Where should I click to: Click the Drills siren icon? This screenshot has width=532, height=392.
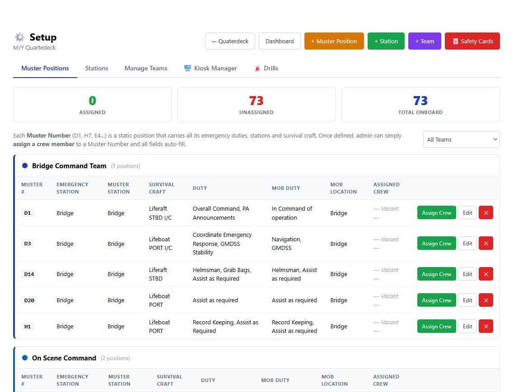(257, 68)
